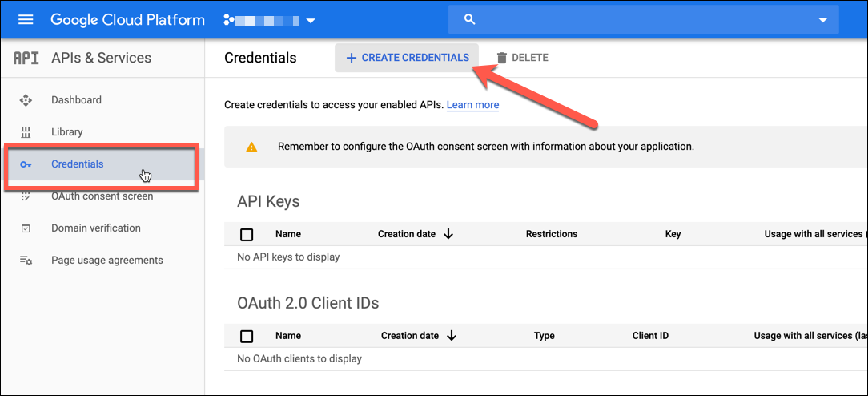
Task: Sort OAuth clients by Name column
Action: point(288,336)
